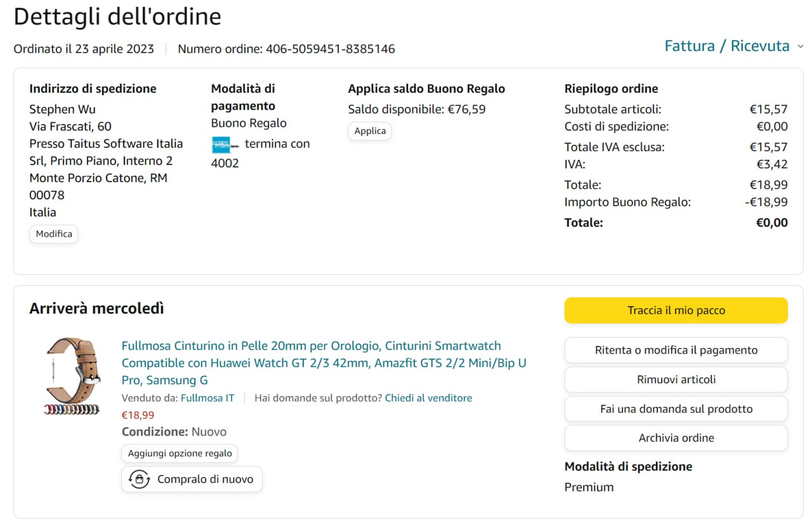This screenshot has height=532, width=812.
Task: Expand the Fattura / Ricevuta chevron arrow
Action: point(800,47)
